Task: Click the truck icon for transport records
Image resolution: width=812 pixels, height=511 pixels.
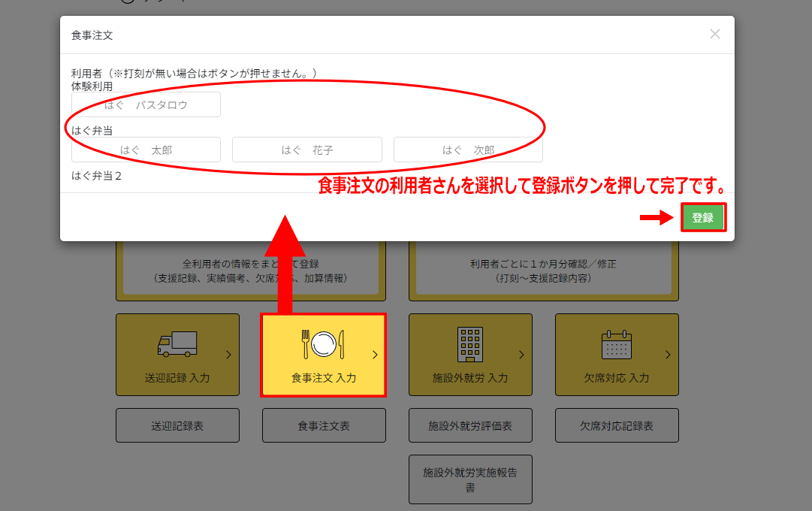Action: pyautogui.click(x=177, y=343)
